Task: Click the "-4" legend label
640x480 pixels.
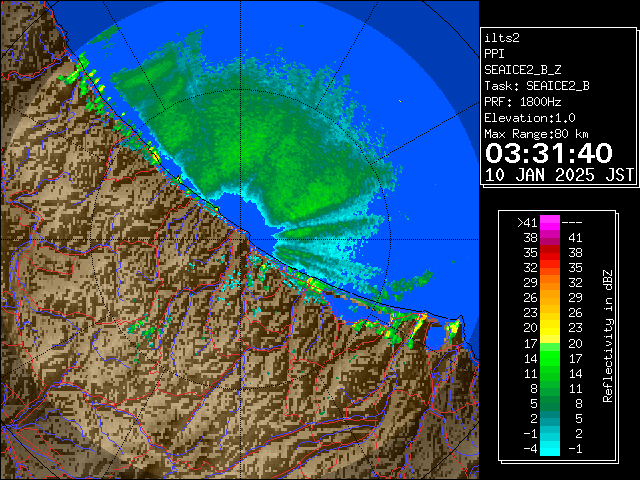Action: click(530, 449)
